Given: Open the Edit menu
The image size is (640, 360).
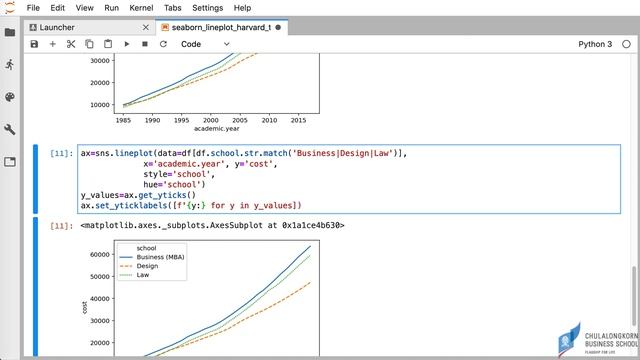Looking at the screenshot, I should pos(58,8).
